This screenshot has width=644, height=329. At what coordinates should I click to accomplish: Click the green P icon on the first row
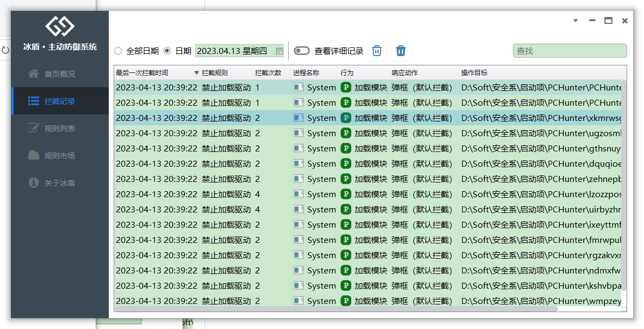pos(346,87)
